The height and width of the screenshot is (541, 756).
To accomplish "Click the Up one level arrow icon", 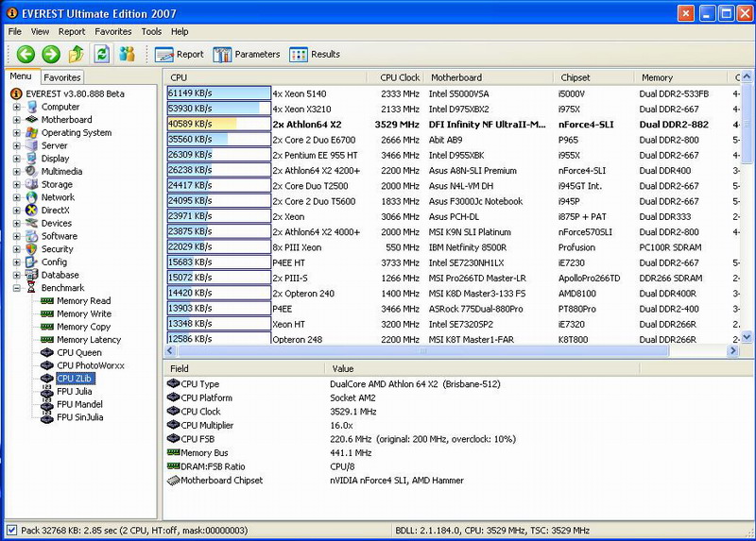I will pos(77,54).
